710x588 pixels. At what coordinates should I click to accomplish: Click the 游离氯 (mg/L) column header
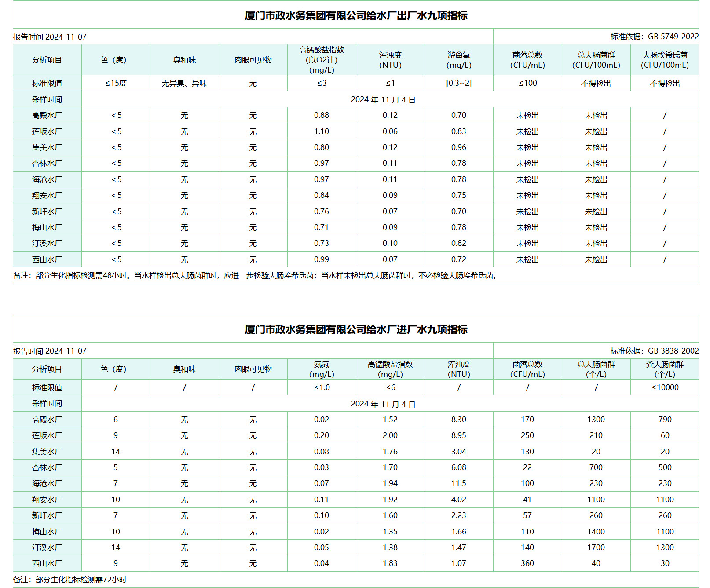click(459, 60)
